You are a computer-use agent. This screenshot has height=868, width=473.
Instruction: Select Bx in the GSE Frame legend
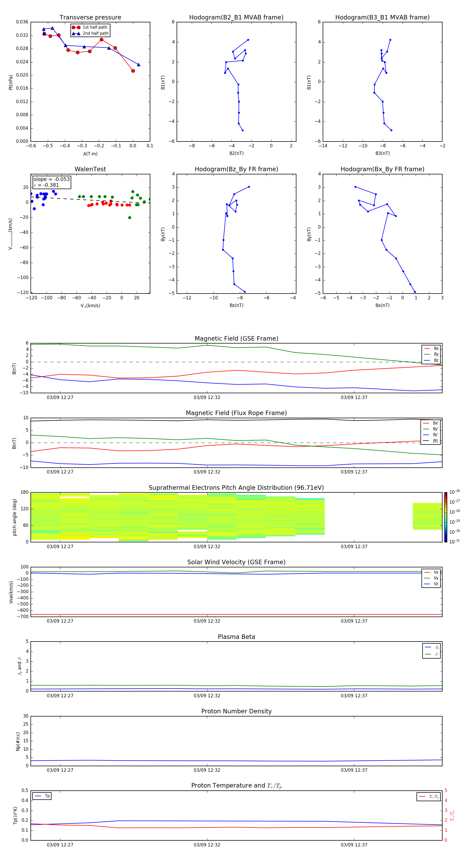(x=431, y=349)
